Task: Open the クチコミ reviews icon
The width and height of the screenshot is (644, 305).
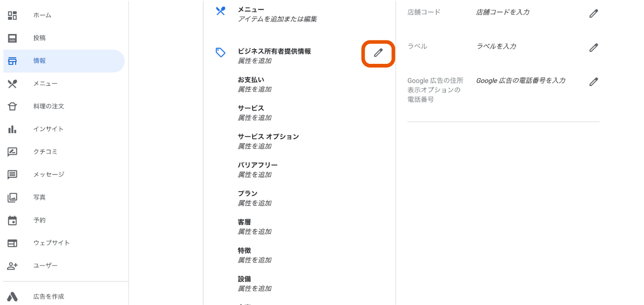Action: (12, 152)
